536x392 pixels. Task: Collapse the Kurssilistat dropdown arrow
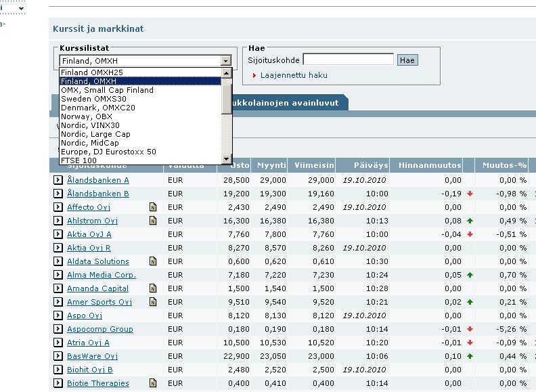[225, 61]
